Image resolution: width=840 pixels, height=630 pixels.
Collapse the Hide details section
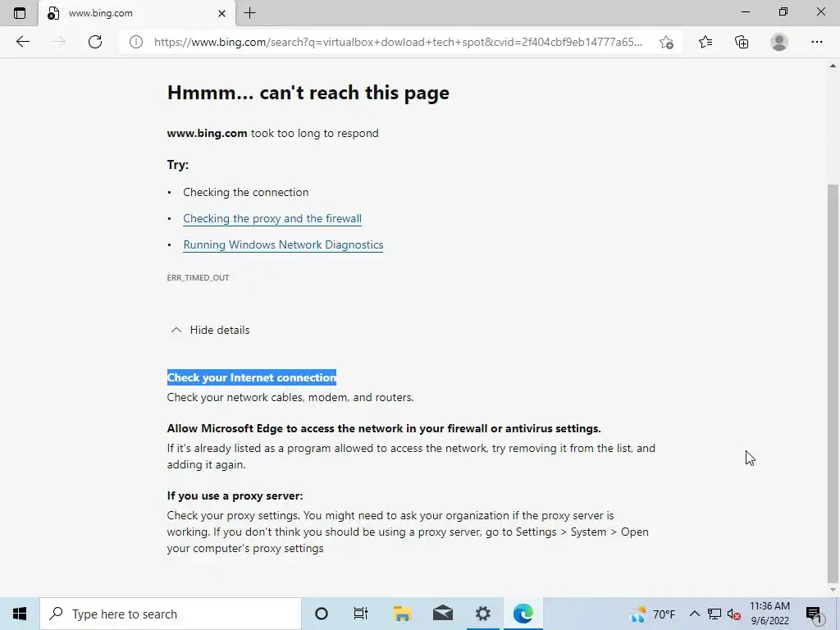click(209, 330)
